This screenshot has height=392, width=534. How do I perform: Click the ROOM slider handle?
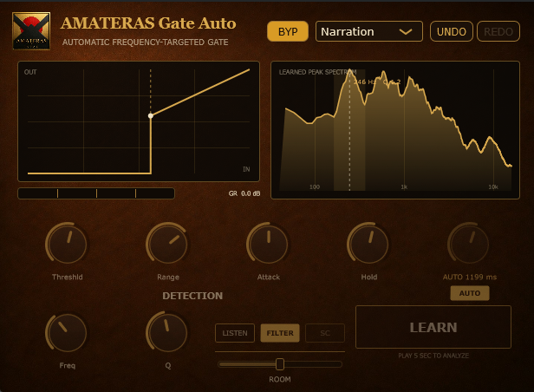[280, 364]
